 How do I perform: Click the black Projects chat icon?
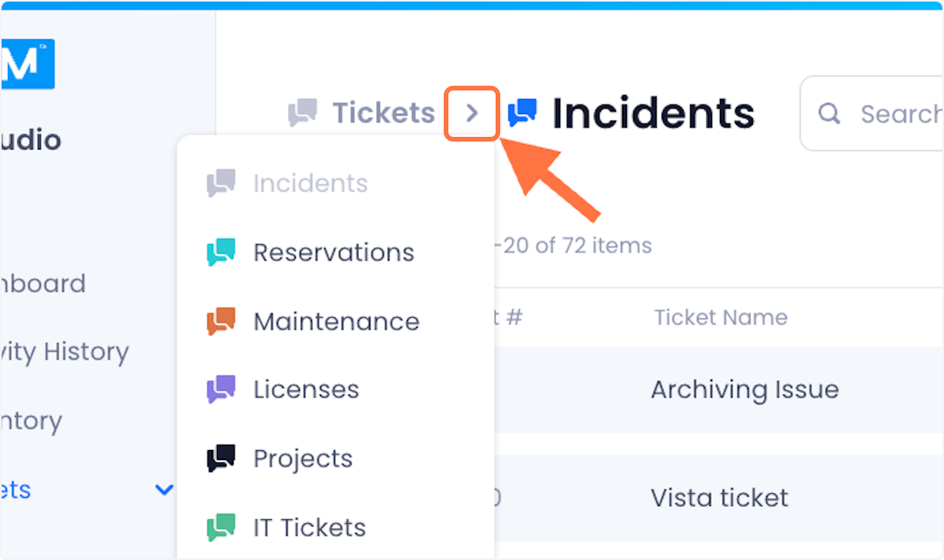tap(221, 459)
